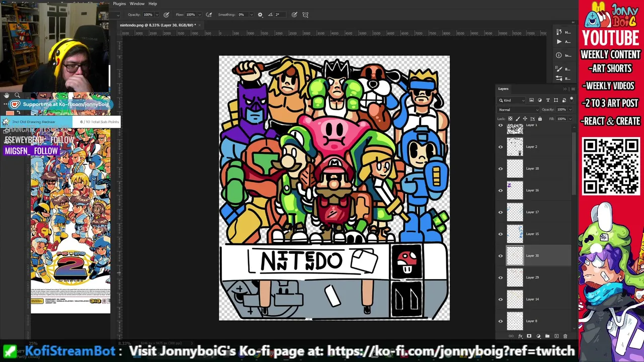Viewport: 644px width, 362px height.
Task: Enable airbrush build-up effects icon
Action: pyautogui.click(x=209, y=15)
